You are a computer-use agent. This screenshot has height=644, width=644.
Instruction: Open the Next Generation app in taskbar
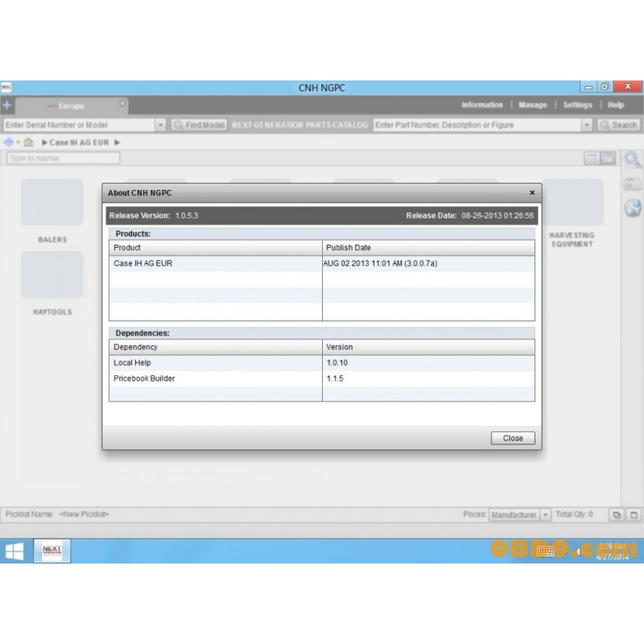pyautogui.click(x=52, y=551)
